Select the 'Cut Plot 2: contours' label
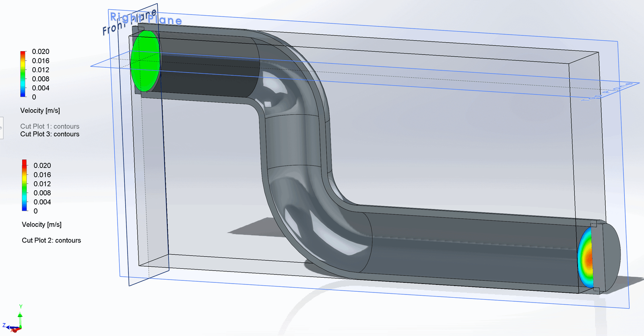Viewport: 644px width, 336px height. point(52,240)
